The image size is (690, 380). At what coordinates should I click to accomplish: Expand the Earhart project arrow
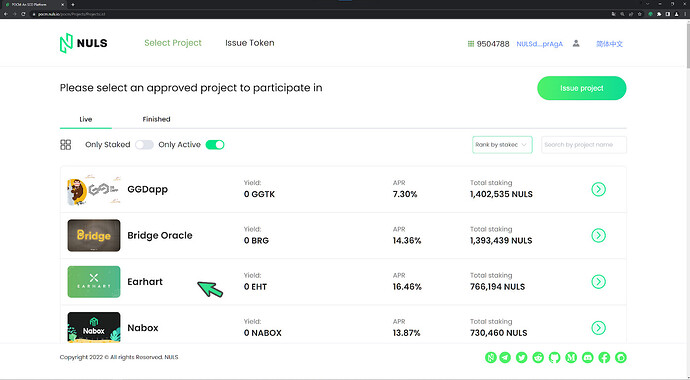click(x=598, y=281)
